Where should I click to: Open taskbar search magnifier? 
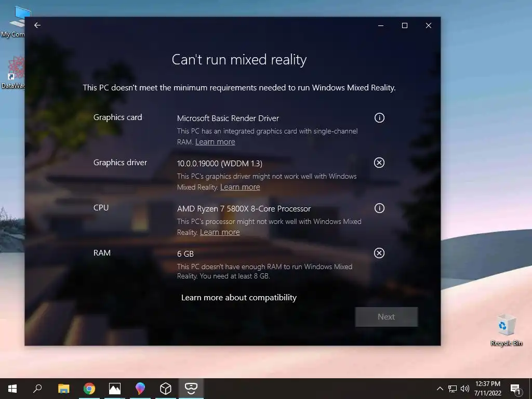37,389
